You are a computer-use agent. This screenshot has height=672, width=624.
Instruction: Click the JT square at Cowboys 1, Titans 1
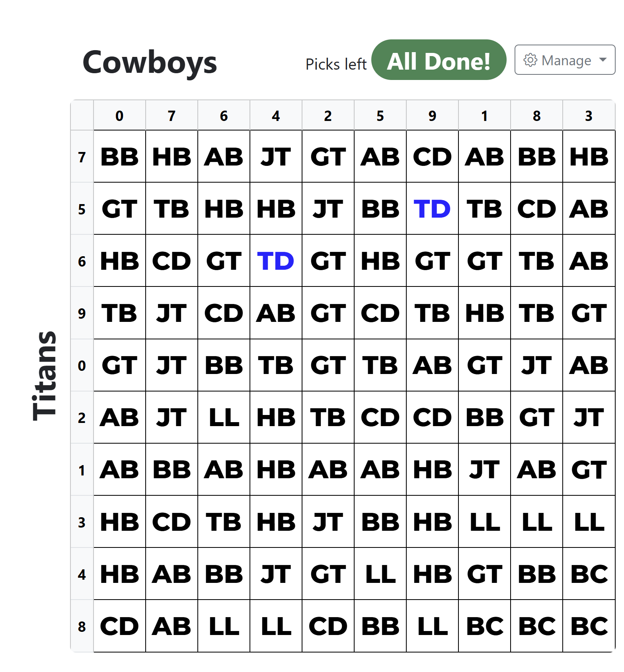(484, 469)
